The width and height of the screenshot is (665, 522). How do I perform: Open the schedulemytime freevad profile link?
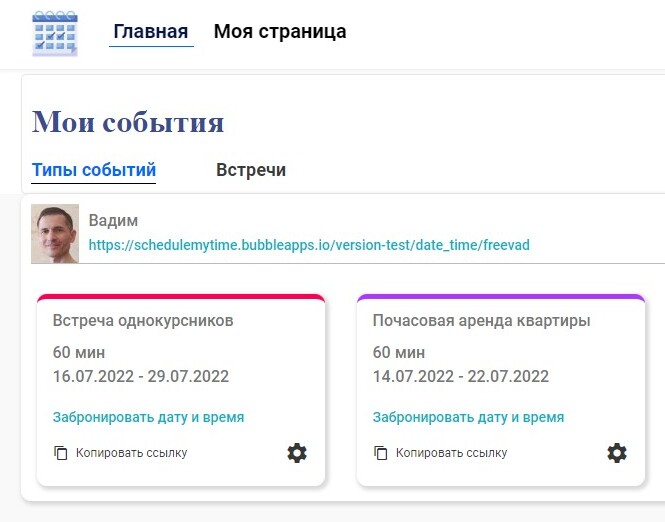(309, 244)
